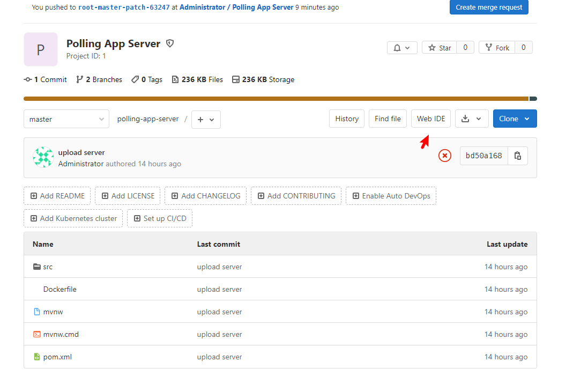Screen dimensions: 588x376
Task: Click the Find file button
Action: click(x=388, y=119)
